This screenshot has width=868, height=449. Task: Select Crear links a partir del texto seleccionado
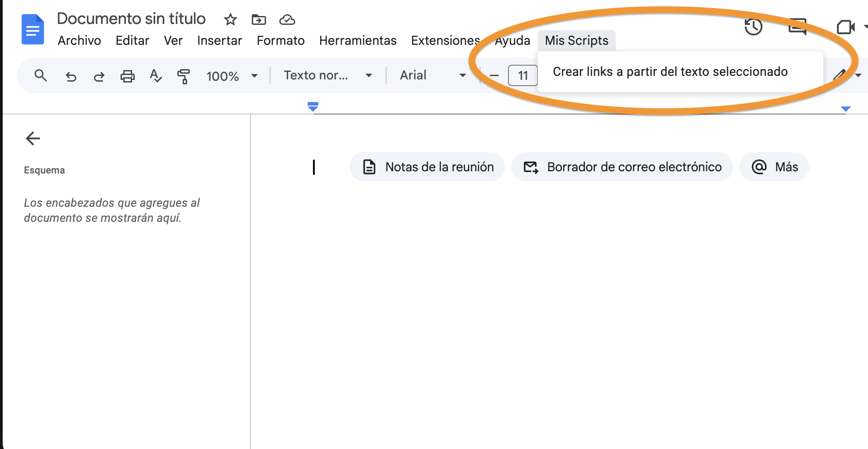coord(680,72)
